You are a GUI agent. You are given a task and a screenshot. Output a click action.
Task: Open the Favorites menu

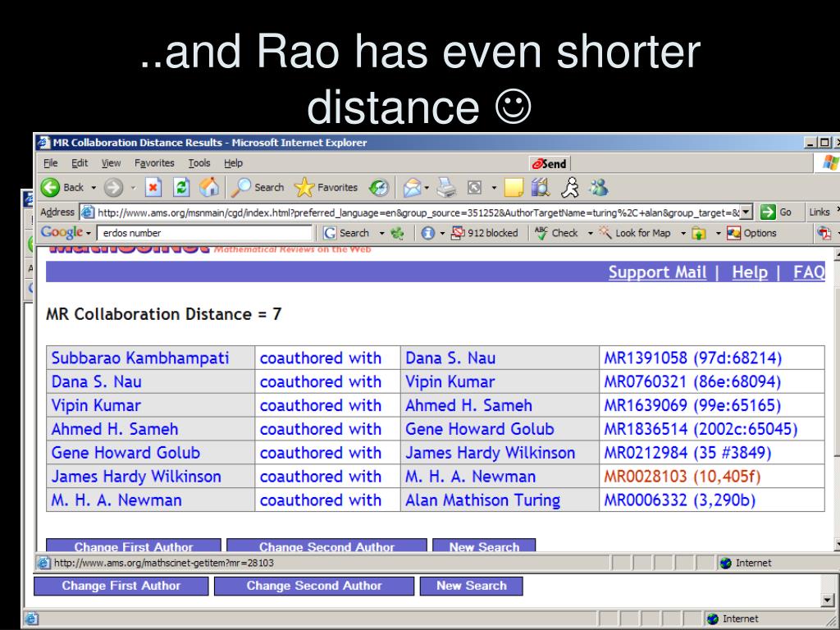click(154, 163)
